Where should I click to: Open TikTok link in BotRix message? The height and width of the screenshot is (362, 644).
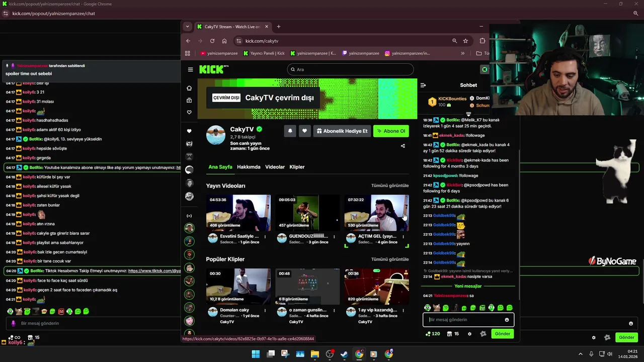154,270
